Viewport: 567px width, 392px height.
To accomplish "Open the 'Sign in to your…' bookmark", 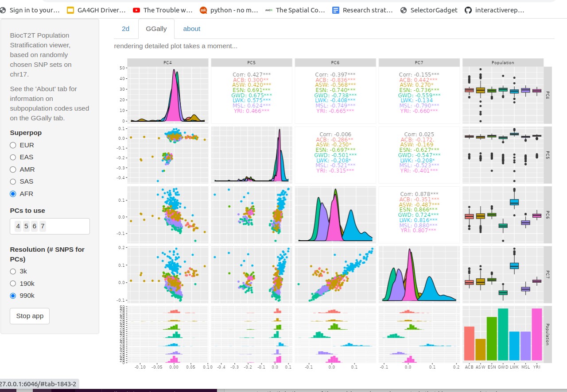I will [30, 10].
